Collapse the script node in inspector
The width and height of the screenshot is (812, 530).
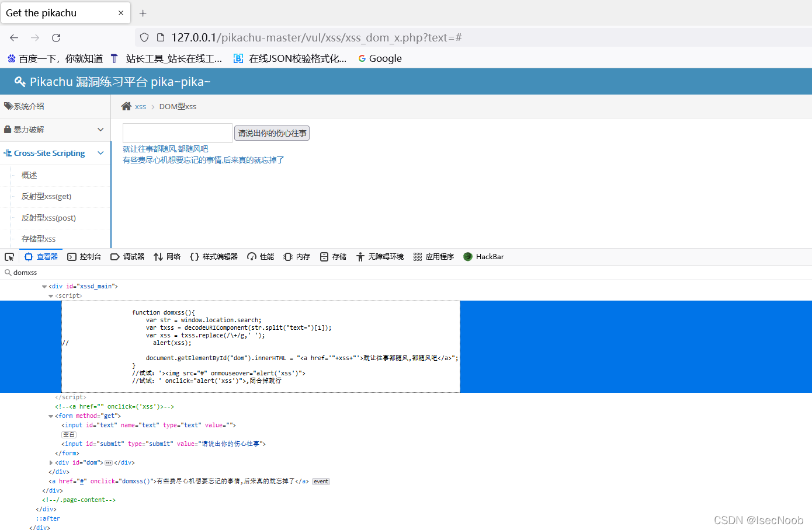tap(51, 296)
